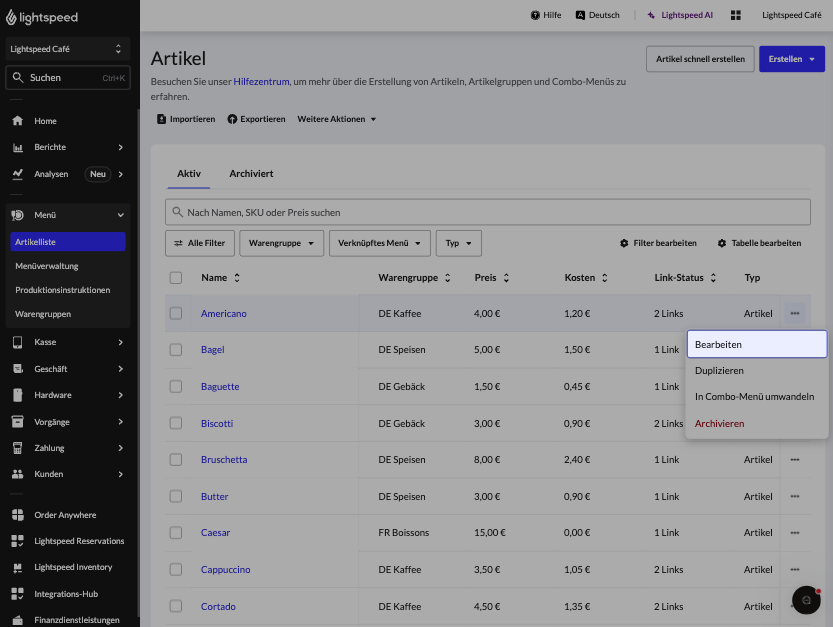Click the Geschäft icon in sidebar
Image resolution: width=833 pixels, height=627 pixels.
(18, 369)
